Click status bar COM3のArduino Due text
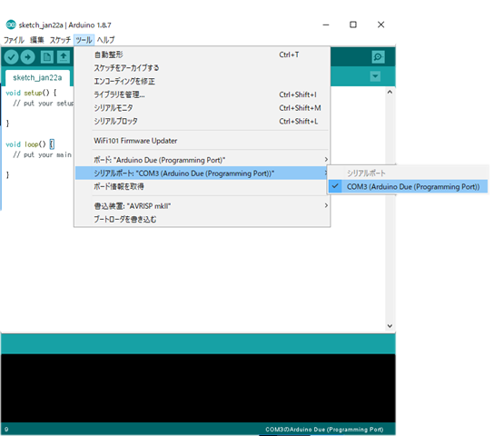 tap(324, 430)
